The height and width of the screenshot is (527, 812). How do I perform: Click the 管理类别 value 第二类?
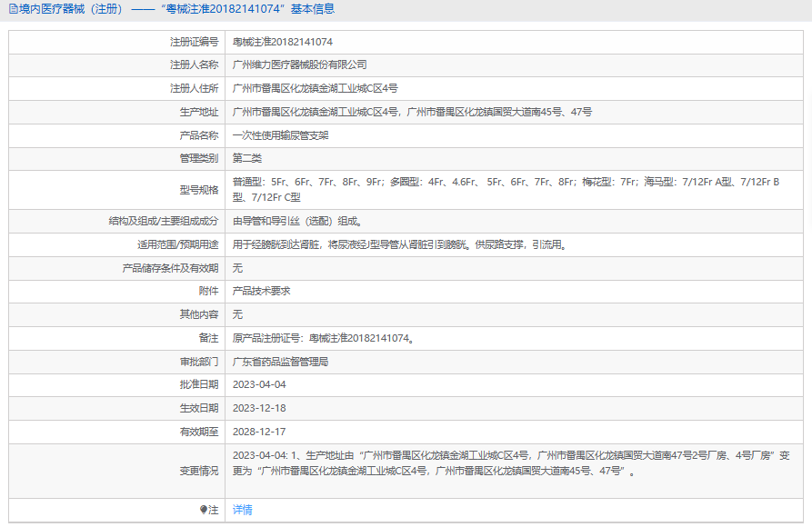pyautogui.click(x=247, y=158)
